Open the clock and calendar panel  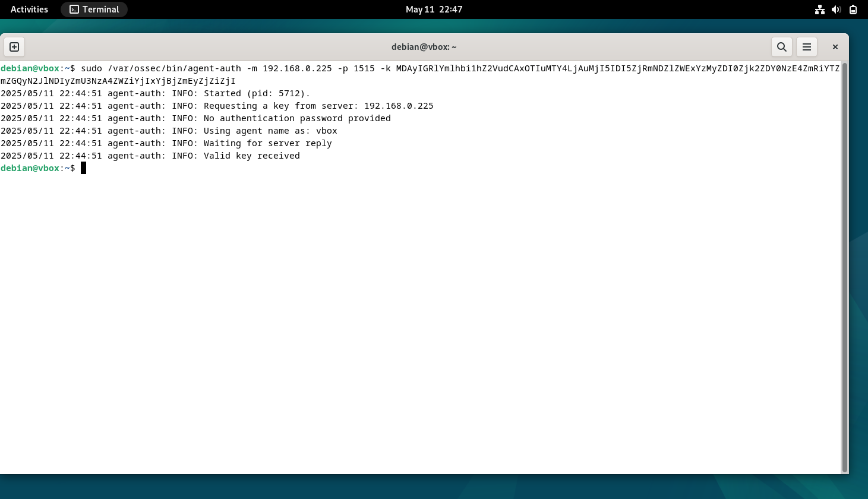click(x=434, y=10)
